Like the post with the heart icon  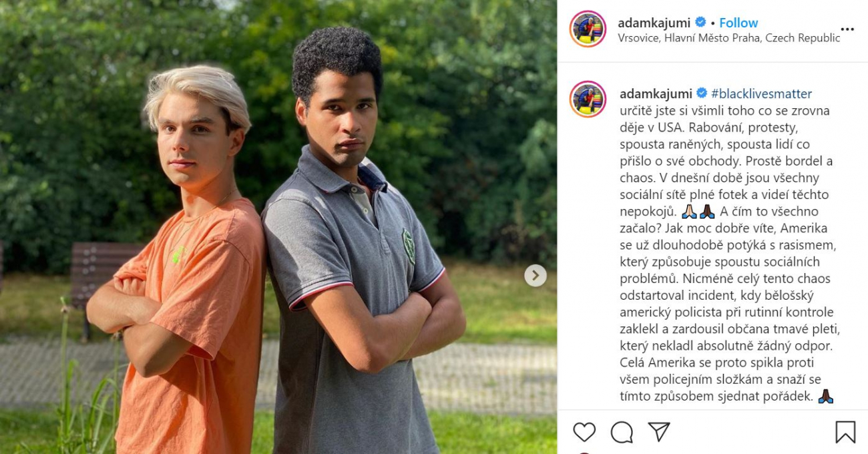pos(584,432)
